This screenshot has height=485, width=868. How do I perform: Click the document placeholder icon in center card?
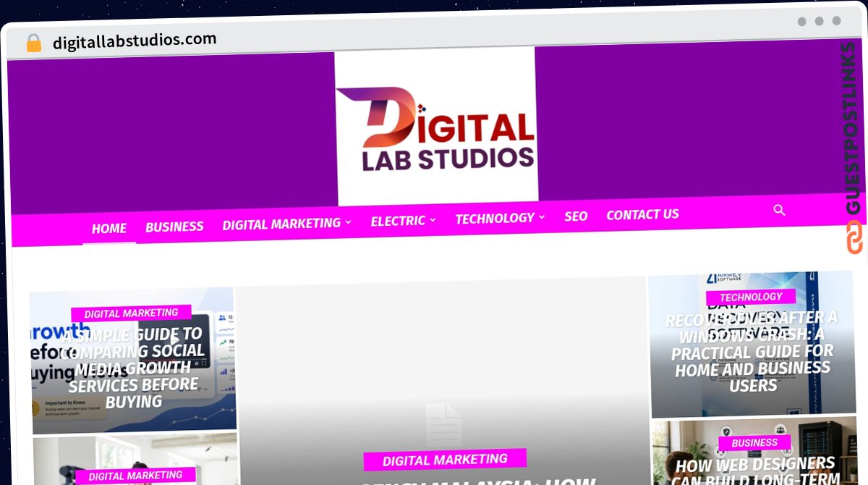click(x=443, y=425)
